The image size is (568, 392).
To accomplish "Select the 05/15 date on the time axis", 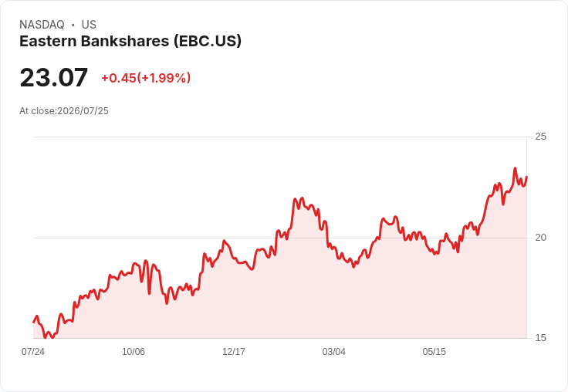I will pyautogui.click(x=434, y=352).
